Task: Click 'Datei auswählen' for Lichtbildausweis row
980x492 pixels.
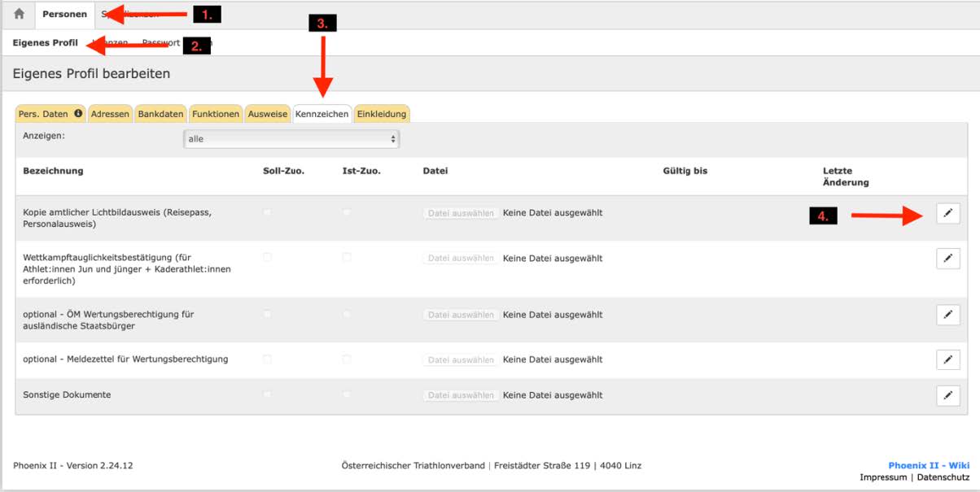Action: coord(461,213)
